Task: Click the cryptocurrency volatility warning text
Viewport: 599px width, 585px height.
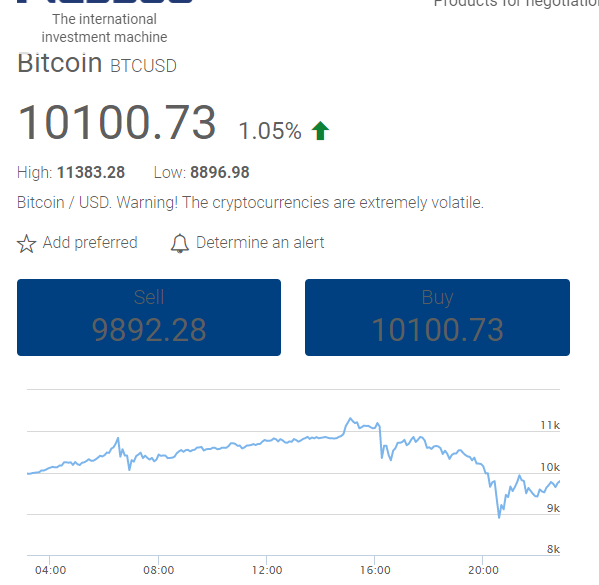Action: 250,203
